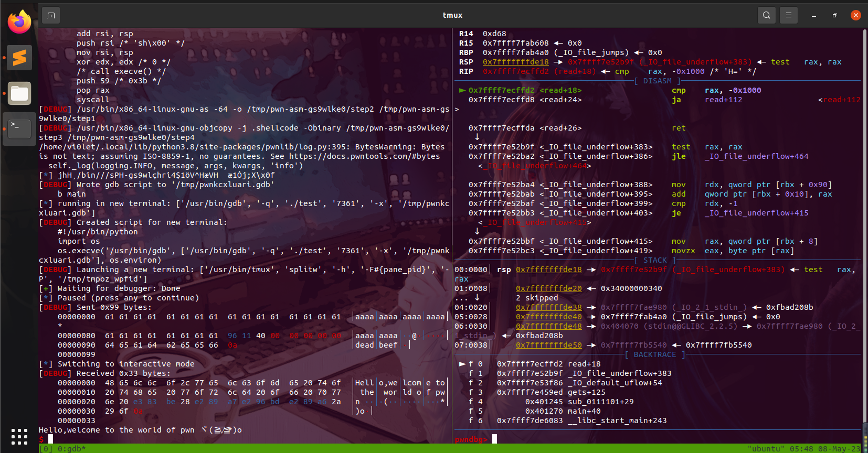Click stack address 0x7fffffffde40
Image resolution: width=868 pixels, height=453 pixels.
tap(548, 317)
